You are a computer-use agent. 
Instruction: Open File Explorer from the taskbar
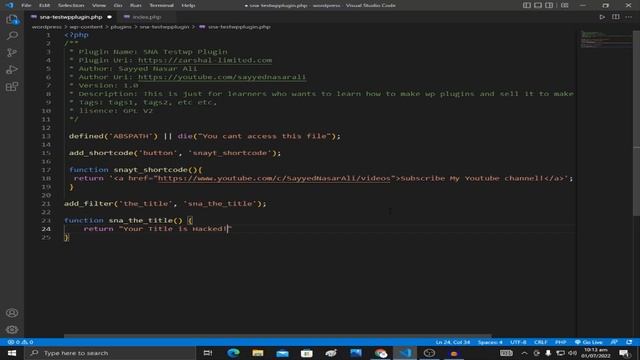click(x=258, y=353)
